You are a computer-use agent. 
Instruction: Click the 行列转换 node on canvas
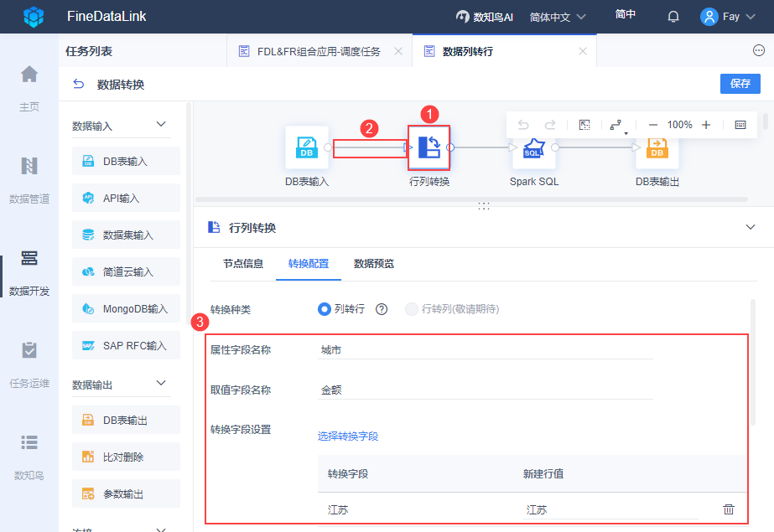(x=429, y=147)
